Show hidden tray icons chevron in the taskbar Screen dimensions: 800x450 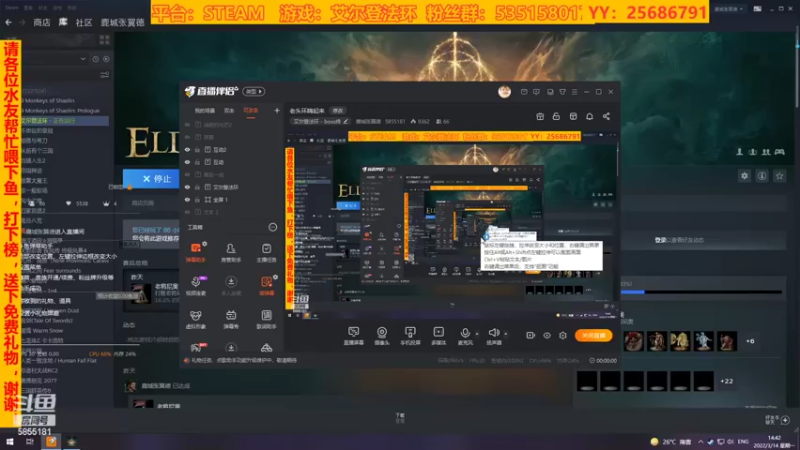(701, 442)
